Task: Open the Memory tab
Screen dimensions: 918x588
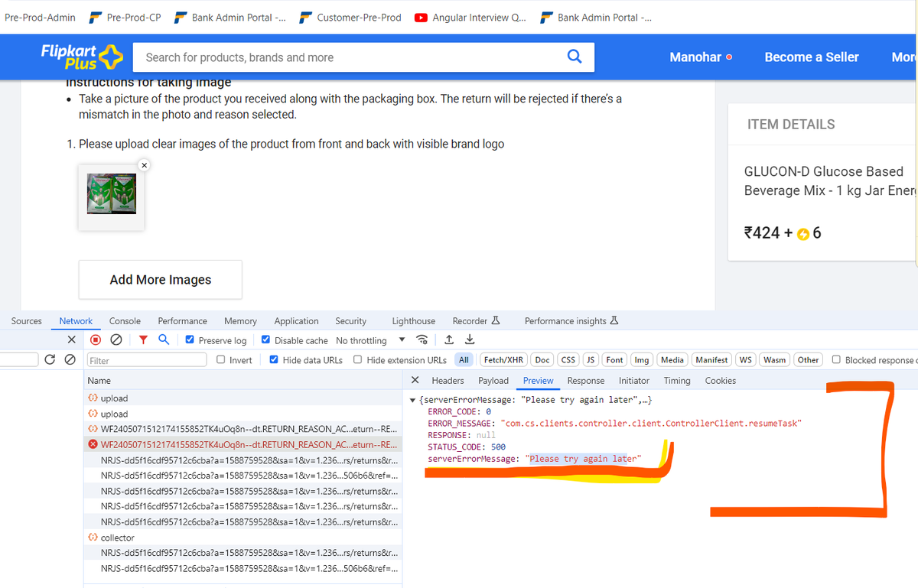Action: tap(240, 321)
